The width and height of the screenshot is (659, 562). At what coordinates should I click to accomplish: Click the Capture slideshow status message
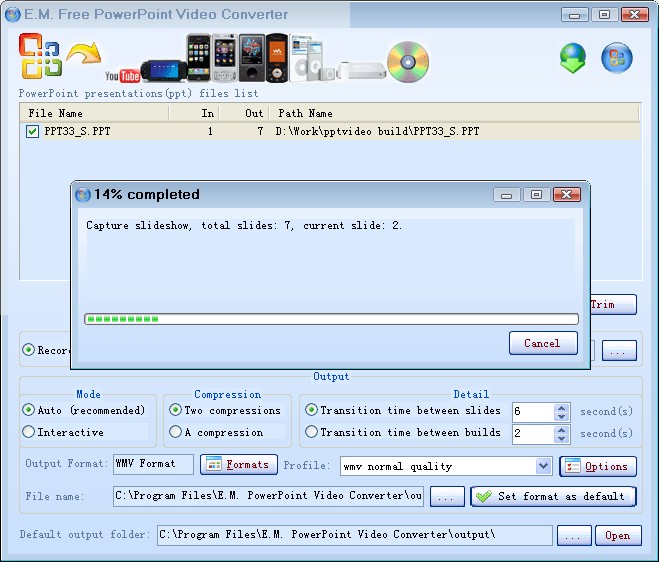tap(244, 226)
